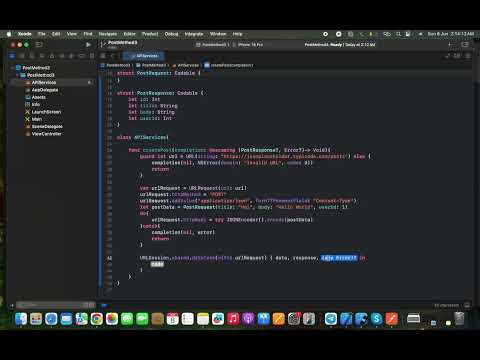
Task: Run the project with the play button
Action: (x=88, y=45)
